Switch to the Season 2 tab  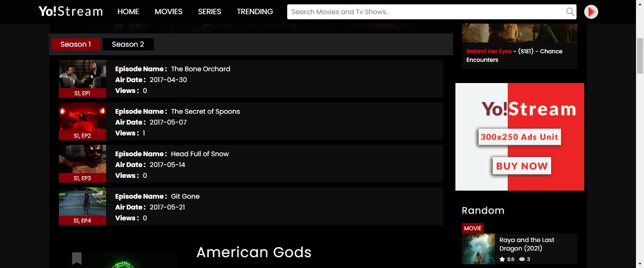tap(128, 44)
